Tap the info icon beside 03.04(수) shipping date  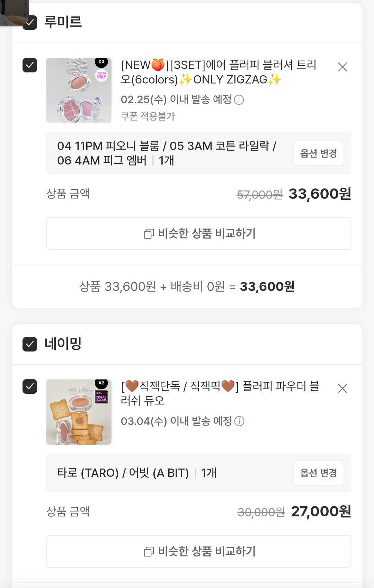[239, 421]
